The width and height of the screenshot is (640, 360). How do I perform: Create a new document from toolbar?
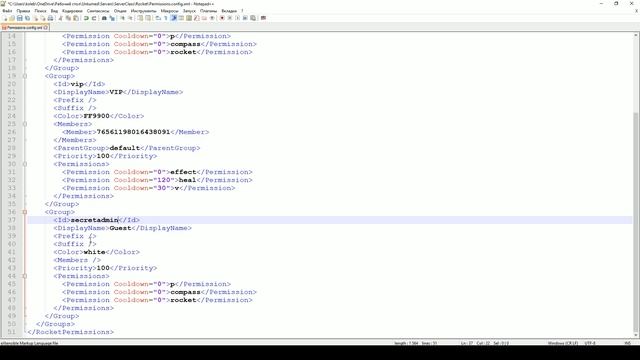(4, 18)
